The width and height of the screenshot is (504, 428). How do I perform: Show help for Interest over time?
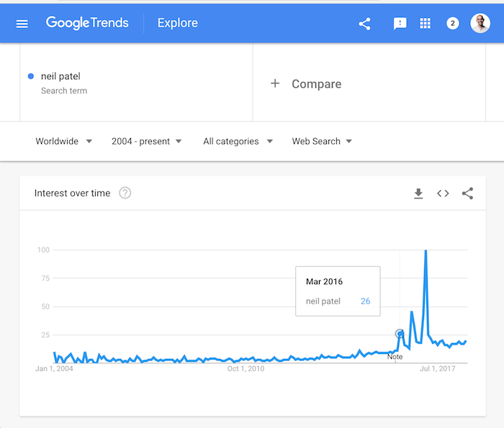tap(125, 193)
